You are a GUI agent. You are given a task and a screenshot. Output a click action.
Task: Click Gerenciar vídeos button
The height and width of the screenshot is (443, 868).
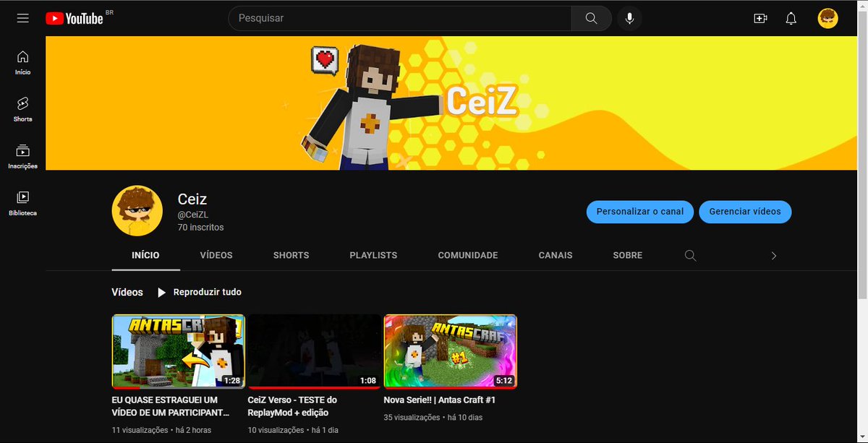[745, 212]
